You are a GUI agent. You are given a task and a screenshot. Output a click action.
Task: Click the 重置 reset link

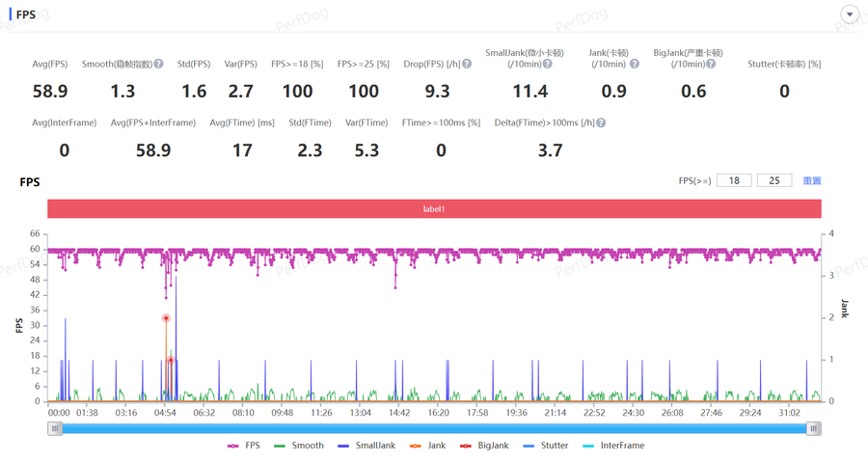[812, 181]
